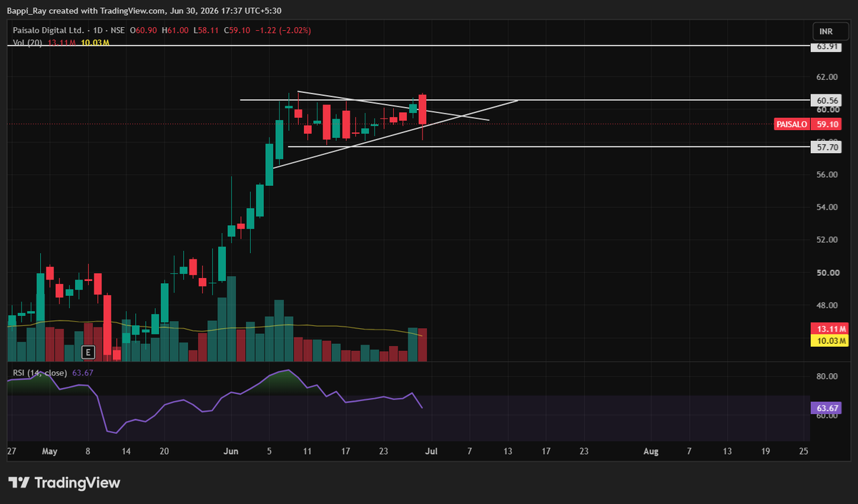Click the low value L58.11
858x504 pixels.
205,30
